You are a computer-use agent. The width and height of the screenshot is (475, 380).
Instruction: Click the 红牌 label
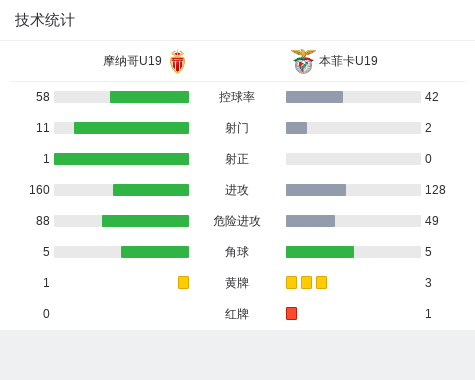237,314
